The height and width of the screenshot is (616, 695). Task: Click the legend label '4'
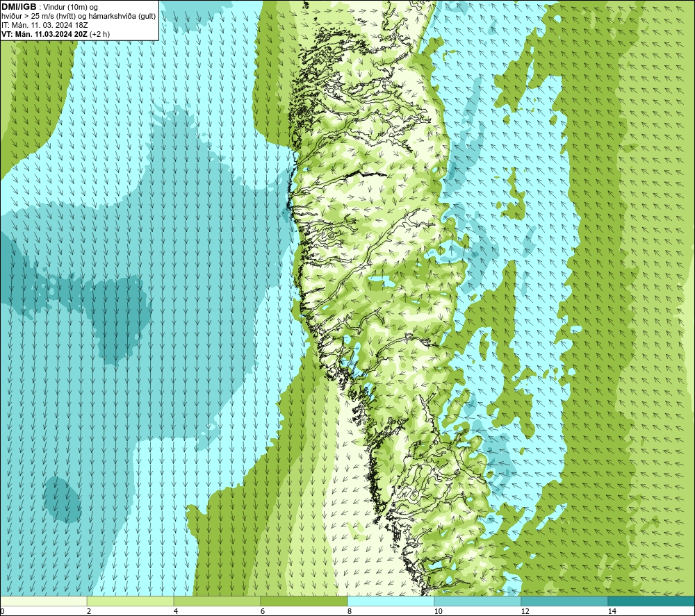[176, 611]
